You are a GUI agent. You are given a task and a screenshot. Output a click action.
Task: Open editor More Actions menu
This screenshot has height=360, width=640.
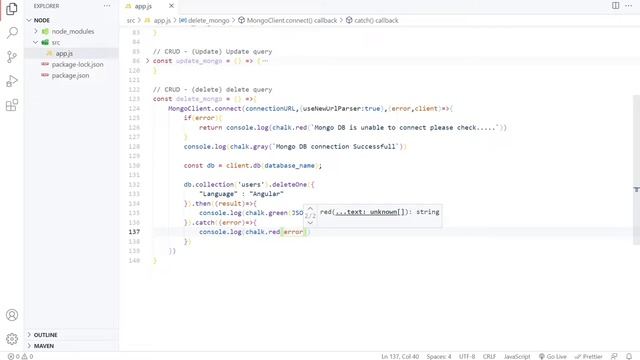click(629, 6)
